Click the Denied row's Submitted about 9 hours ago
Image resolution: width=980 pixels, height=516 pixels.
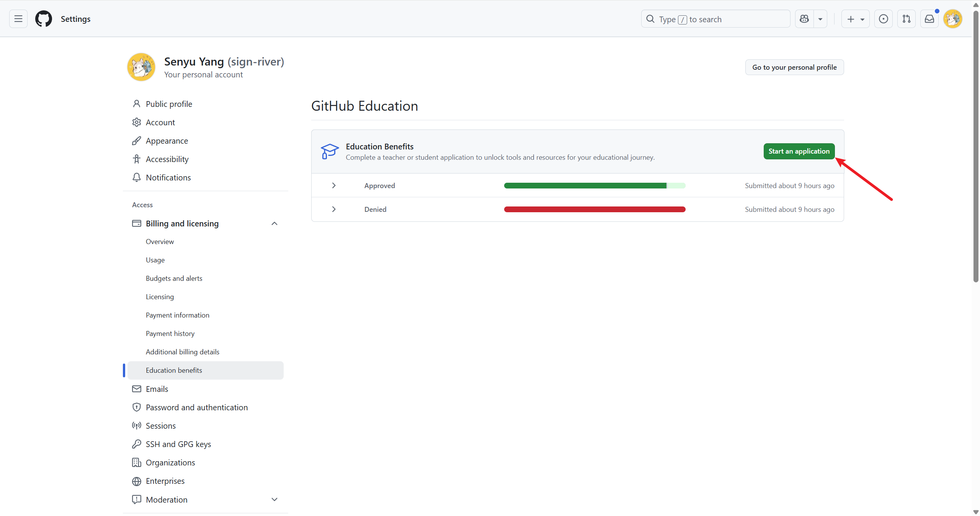(x=789, y=210)
